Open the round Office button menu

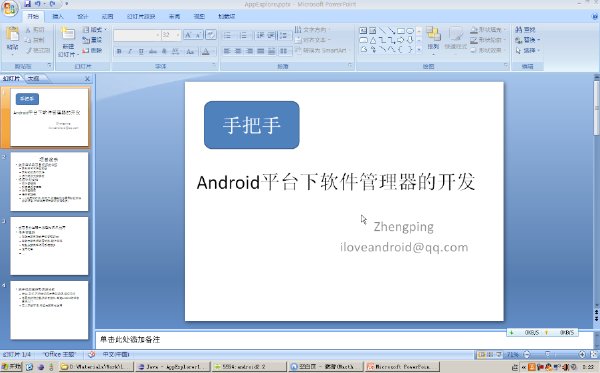pos(9,8)
